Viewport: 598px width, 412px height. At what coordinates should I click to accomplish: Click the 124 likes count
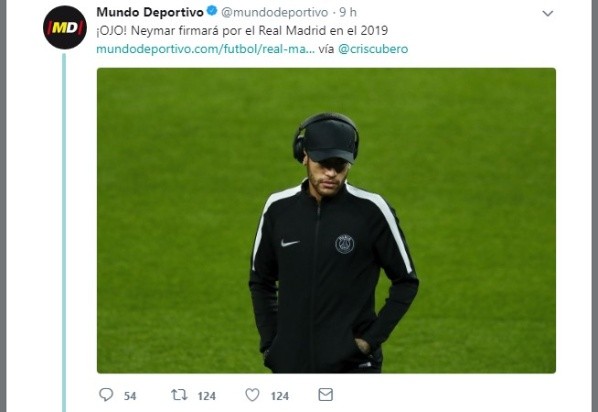pyautogui.click(x=280, y=396)
